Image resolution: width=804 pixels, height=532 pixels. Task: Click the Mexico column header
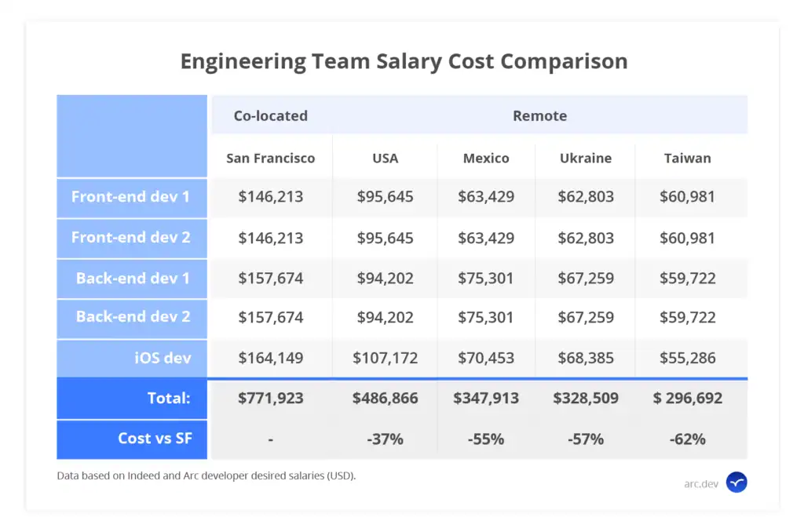pos(486,158)
